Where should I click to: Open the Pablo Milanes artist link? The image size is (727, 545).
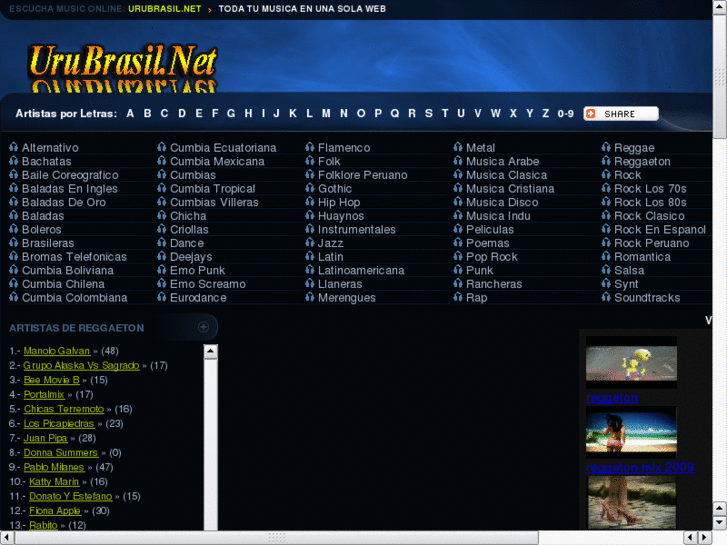(54, 467)
